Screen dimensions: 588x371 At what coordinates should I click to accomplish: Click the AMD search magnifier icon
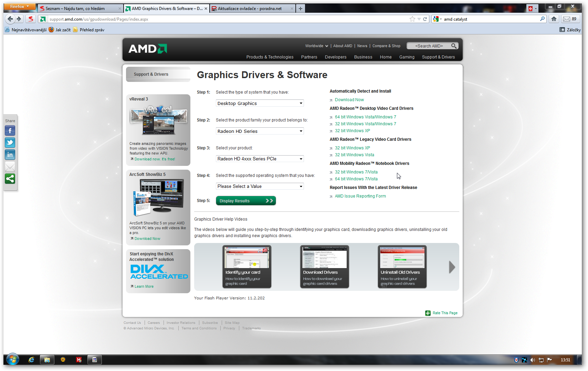click(454, 46)
